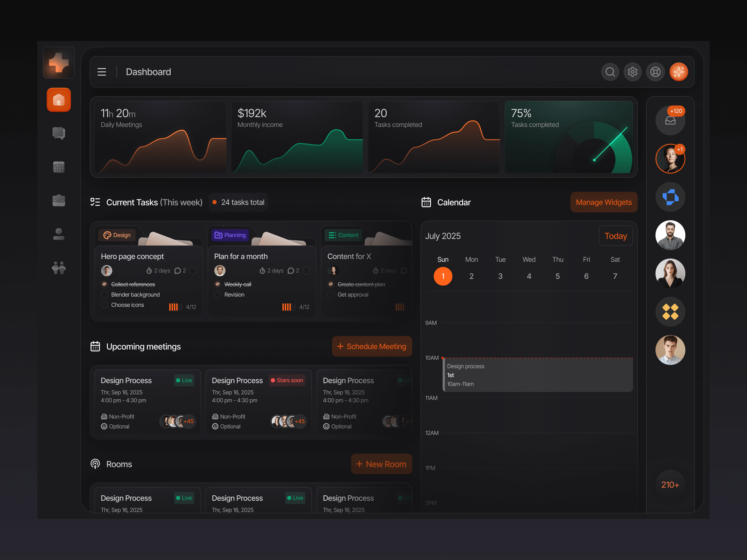This screenshot has width=747, height=560.
Task: Select the Home icon in the left sidebar
Action: click(x=58, y=100)
